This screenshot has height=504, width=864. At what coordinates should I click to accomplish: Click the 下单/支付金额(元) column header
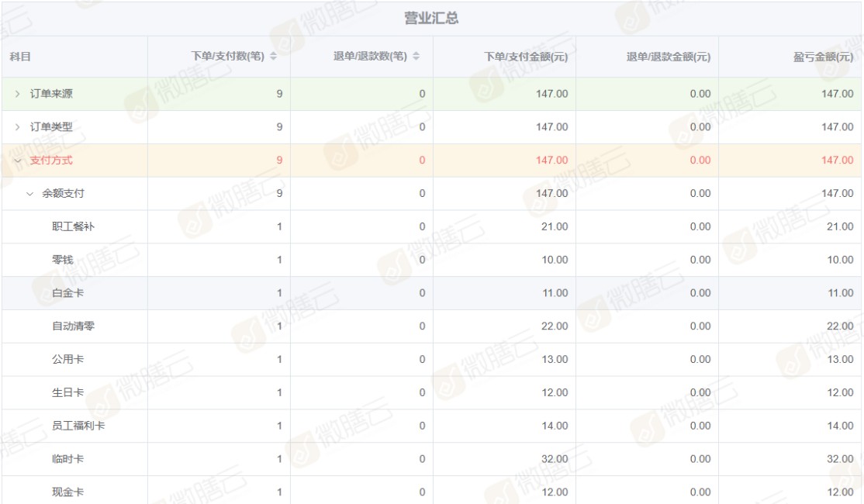point(525,57)
